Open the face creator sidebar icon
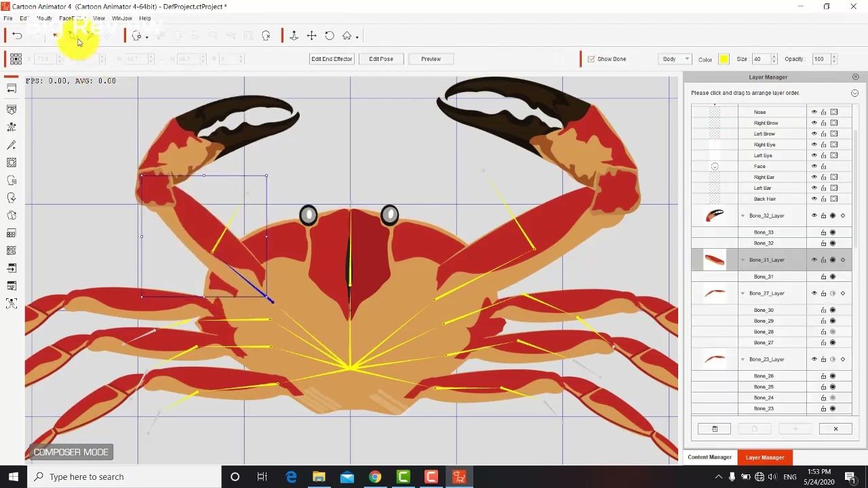868x488 pixels. click(x=12, y=180)
